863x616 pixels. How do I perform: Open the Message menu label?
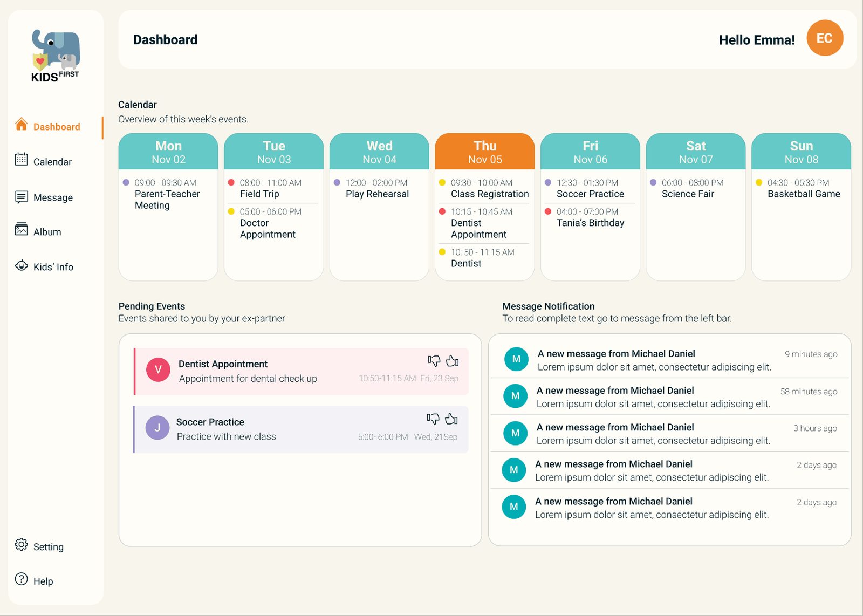tap(53, 197)
